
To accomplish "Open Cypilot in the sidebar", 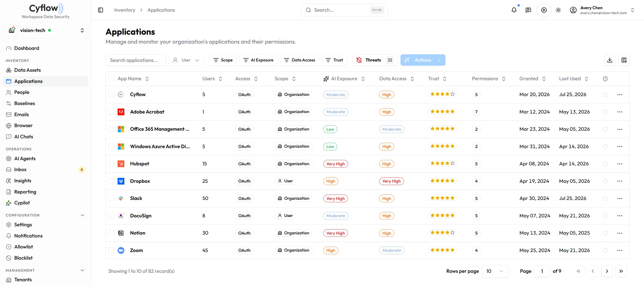I will click(45, 203).
